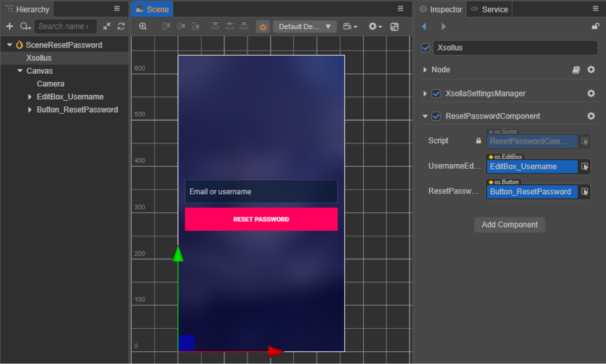Click the Add Component button
The height and width of the screenshot is (364, 606).
pyautogui.click(x=510, y=225)
